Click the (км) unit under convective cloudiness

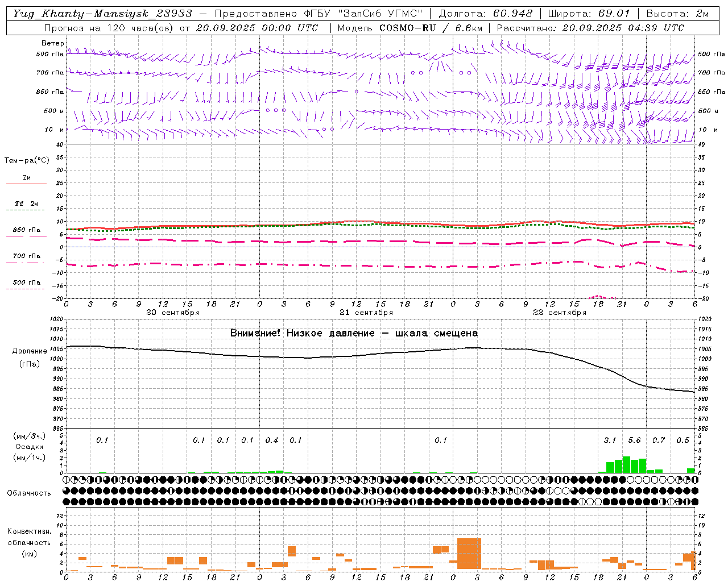point(29,554)
